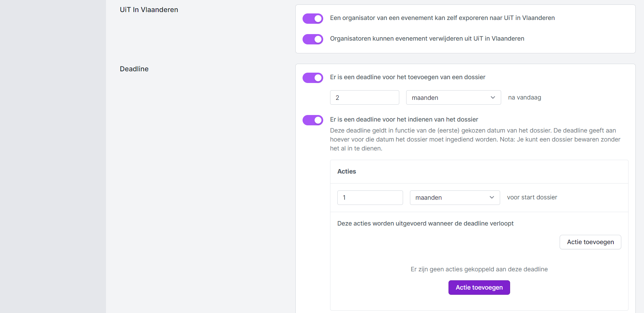Click the 'Er zijn geen acties gekoppeld' message

point(479,269)
